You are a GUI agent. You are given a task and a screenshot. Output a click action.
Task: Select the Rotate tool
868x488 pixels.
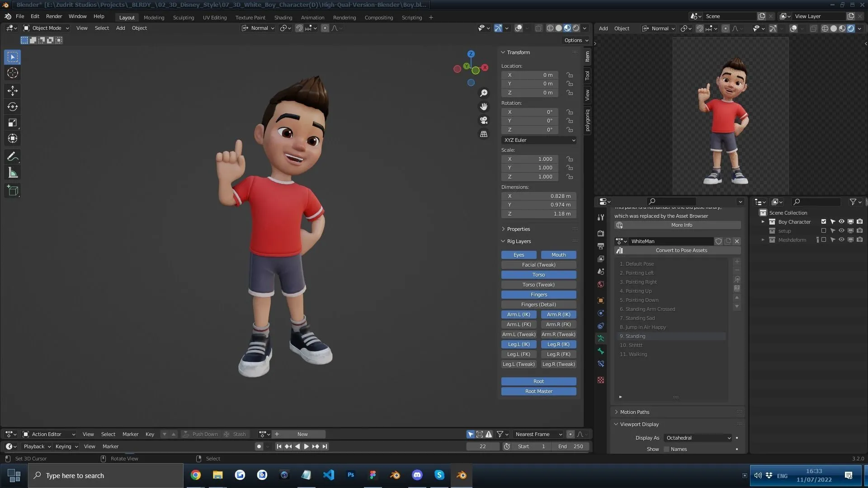pos(12,107)
